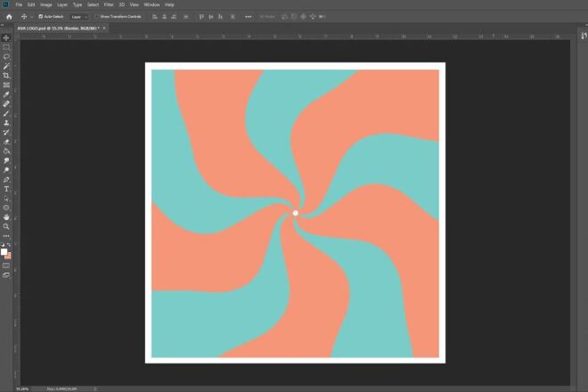Close the AVA LOGO.psd document tab
The image size is (588, 392).
104,29
